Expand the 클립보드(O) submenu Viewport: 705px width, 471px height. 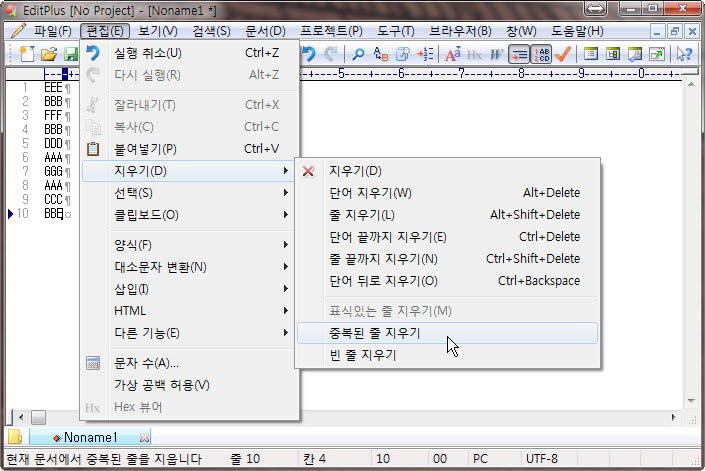pyautogui.click(x=190, y=215)
